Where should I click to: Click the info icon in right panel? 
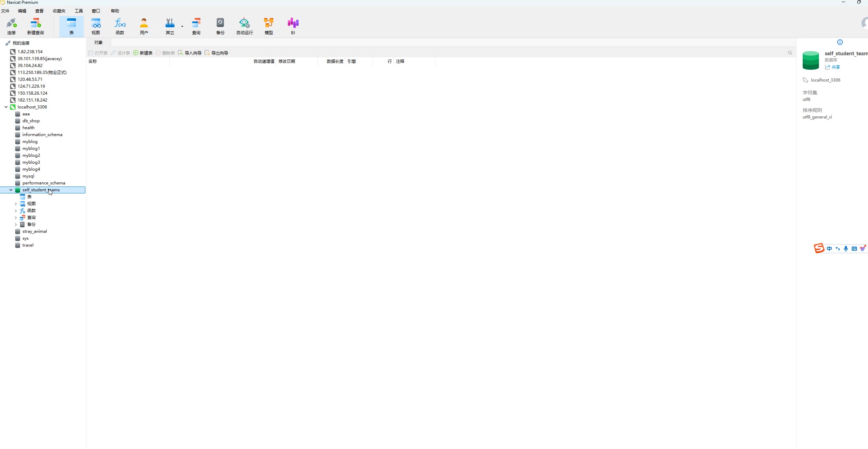[840, 42]
